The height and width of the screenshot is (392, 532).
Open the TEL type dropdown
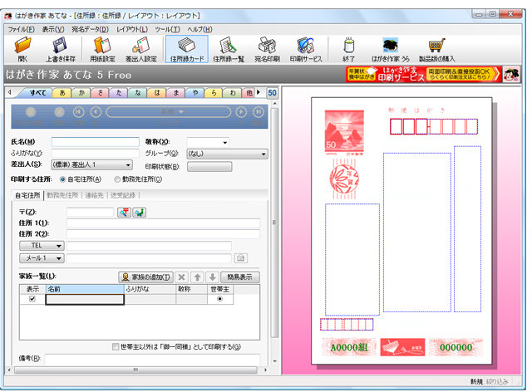[42, 246]
